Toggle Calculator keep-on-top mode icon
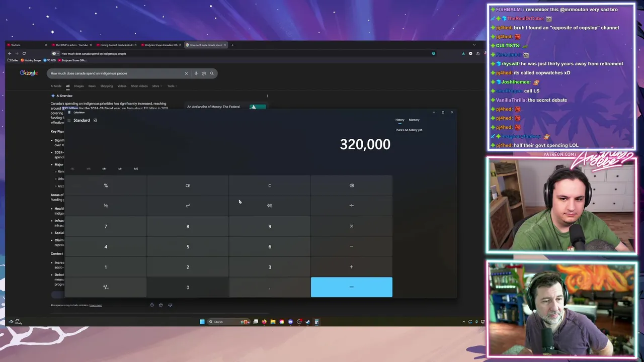Screen dimensions: 644x362 (95, 120)
